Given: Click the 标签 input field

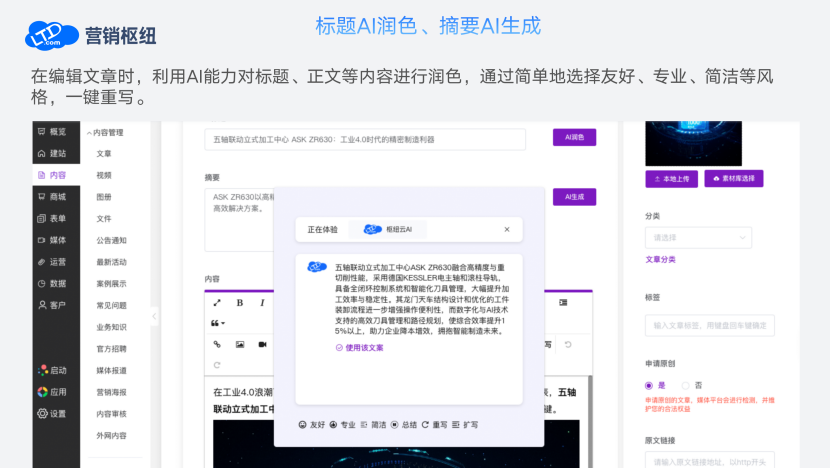Looking at the screenshot, I should coord(709,326).
